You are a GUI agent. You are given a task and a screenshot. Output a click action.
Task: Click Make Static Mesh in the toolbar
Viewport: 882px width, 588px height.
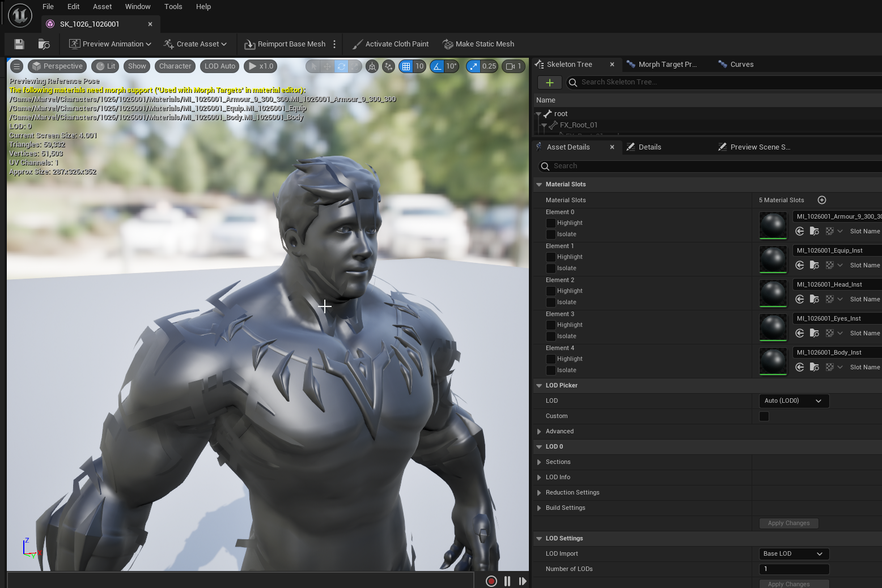click(x=478, y=44)
